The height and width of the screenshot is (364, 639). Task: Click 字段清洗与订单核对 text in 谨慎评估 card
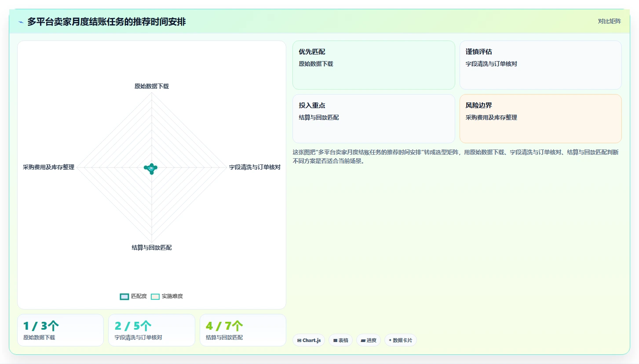click(491, 64)
